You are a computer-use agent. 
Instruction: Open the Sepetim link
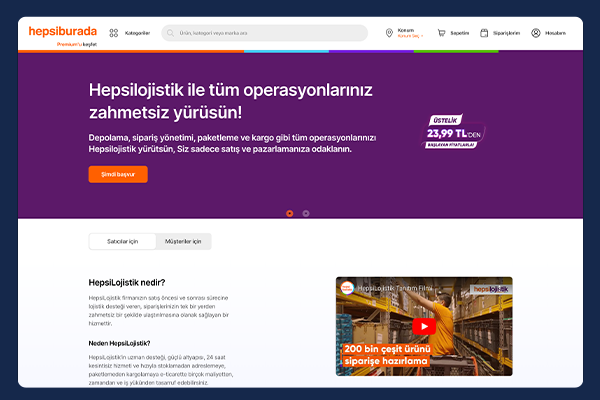[460, 33]
